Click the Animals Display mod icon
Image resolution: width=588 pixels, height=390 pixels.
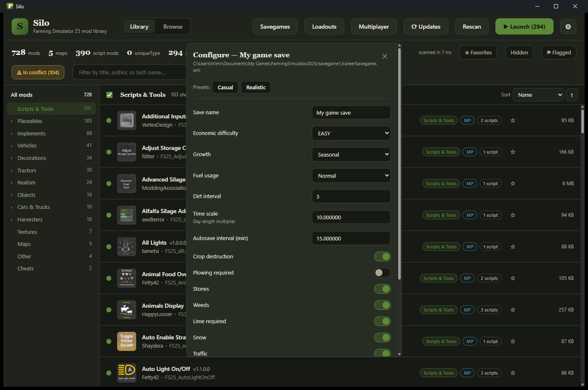(x=127, y=310)
